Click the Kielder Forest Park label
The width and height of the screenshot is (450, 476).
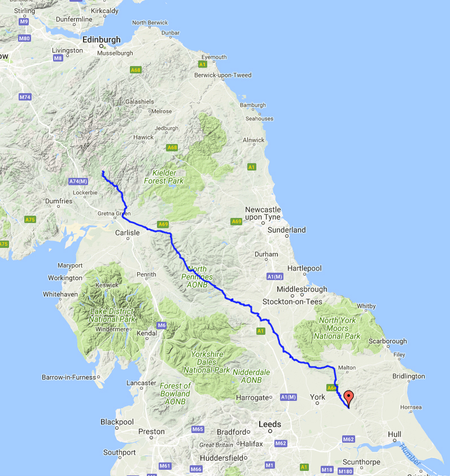tap(164, 177)
